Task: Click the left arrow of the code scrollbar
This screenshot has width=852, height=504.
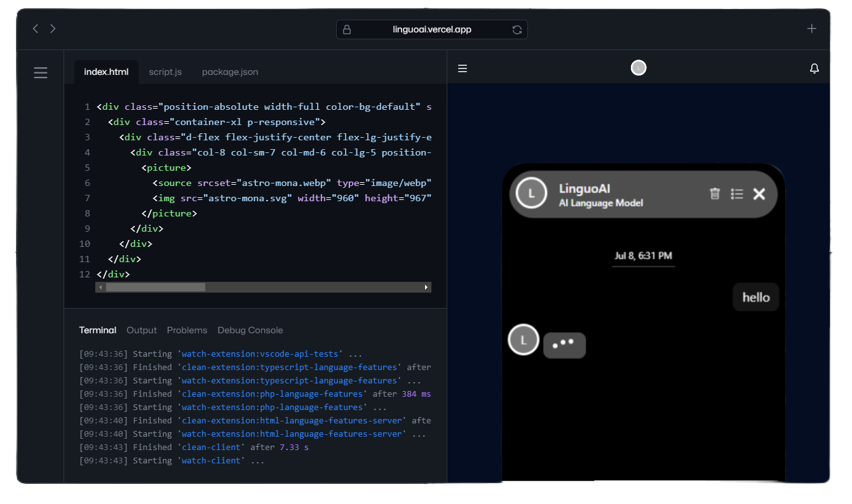Action: pos(100,288)
